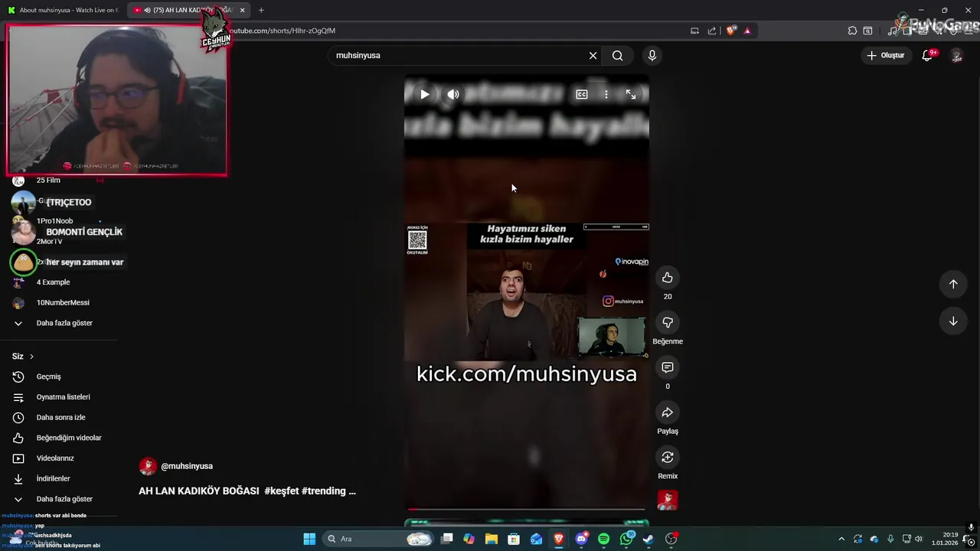Open YouTube notifications bell
This screenshot has width=980, height=551.
pos(927,55)
